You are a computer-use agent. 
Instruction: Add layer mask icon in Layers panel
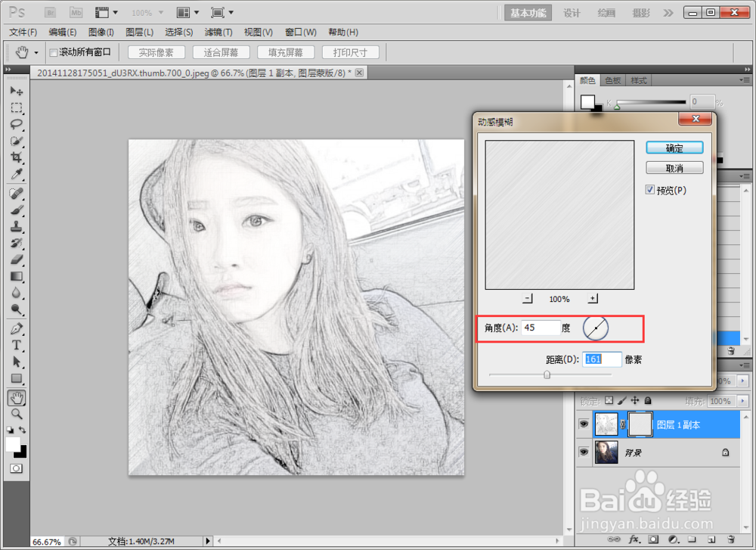(653, 539)
